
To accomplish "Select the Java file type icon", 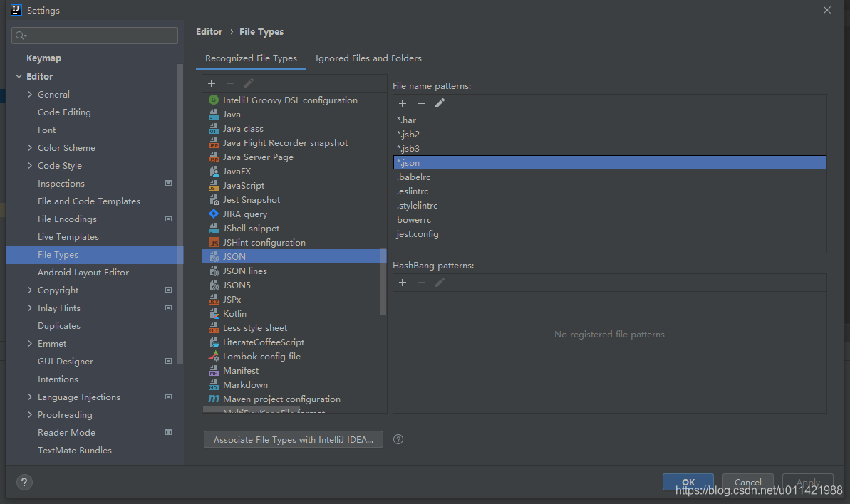I will coord(214,114).
